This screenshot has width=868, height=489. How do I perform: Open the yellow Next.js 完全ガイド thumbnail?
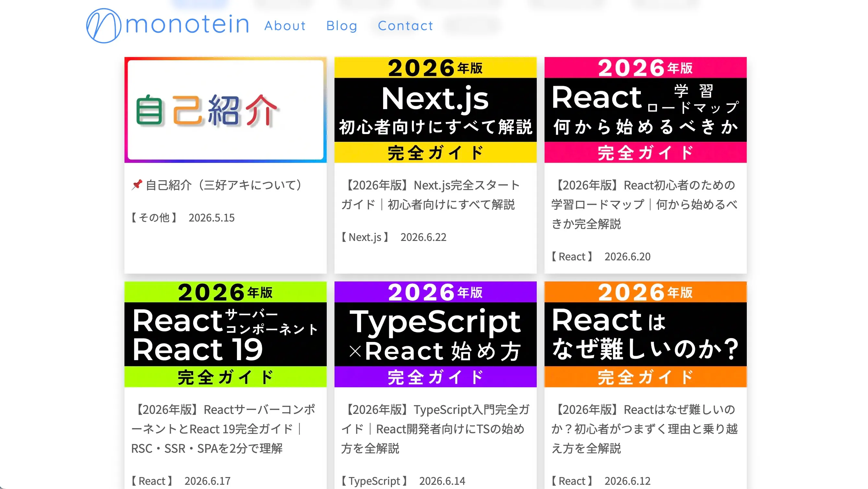pyautogui.click(x=435, y=110)
